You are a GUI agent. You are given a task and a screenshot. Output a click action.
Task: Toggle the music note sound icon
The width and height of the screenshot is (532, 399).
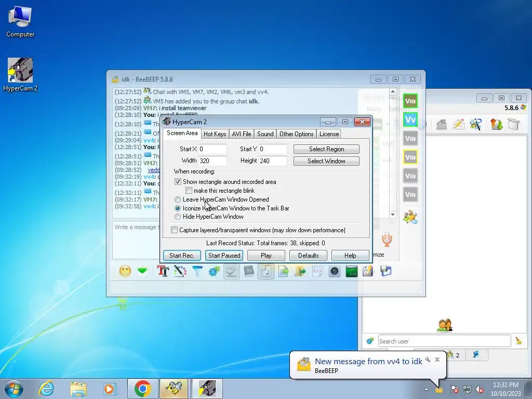(266, 271)
